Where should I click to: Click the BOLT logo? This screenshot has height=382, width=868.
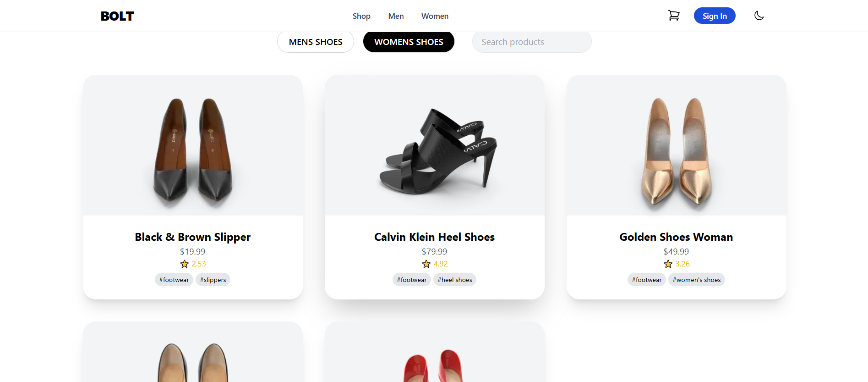click(x=117, y=16)
